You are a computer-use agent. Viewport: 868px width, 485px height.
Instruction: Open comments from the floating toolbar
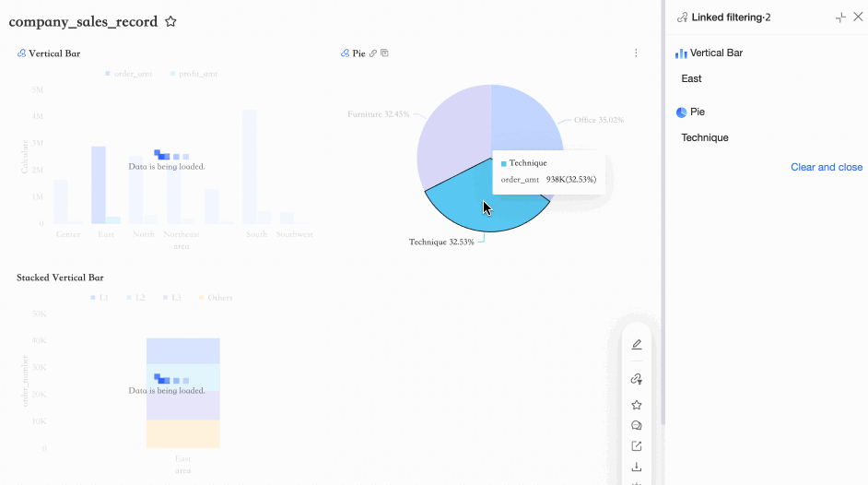637,426
